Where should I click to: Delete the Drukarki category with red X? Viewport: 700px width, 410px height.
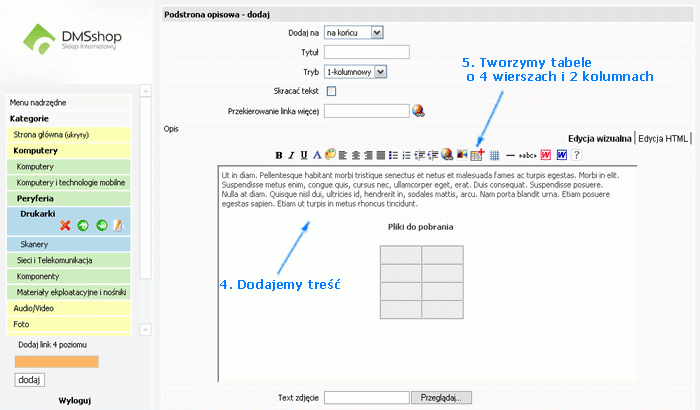click(65, 226)
